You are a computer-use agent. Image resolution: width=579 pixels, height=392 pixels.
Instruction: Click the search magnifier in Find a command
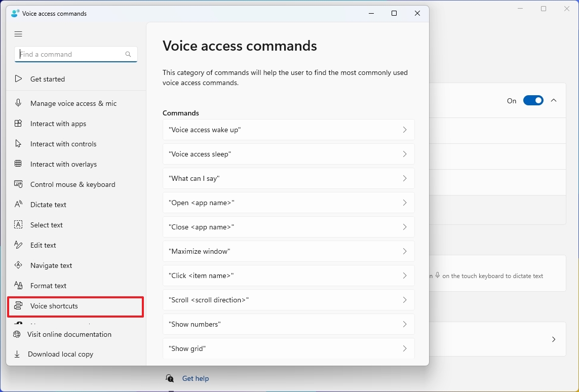coord(128,54)
